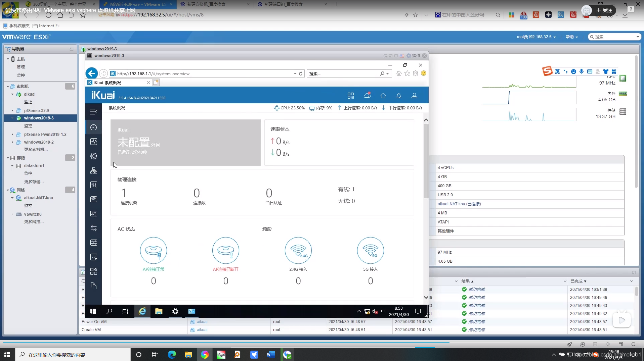Collapse the 主机 tree node
This screenshot has height=361, width=644.
click(8, 59)
